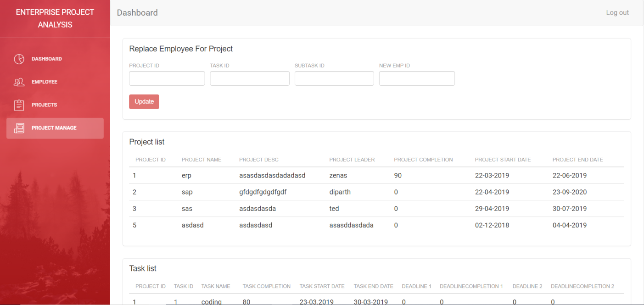Click the DEADLINECOMPLETION 2 column header
644x305 pixels.
tap(582, 286)
